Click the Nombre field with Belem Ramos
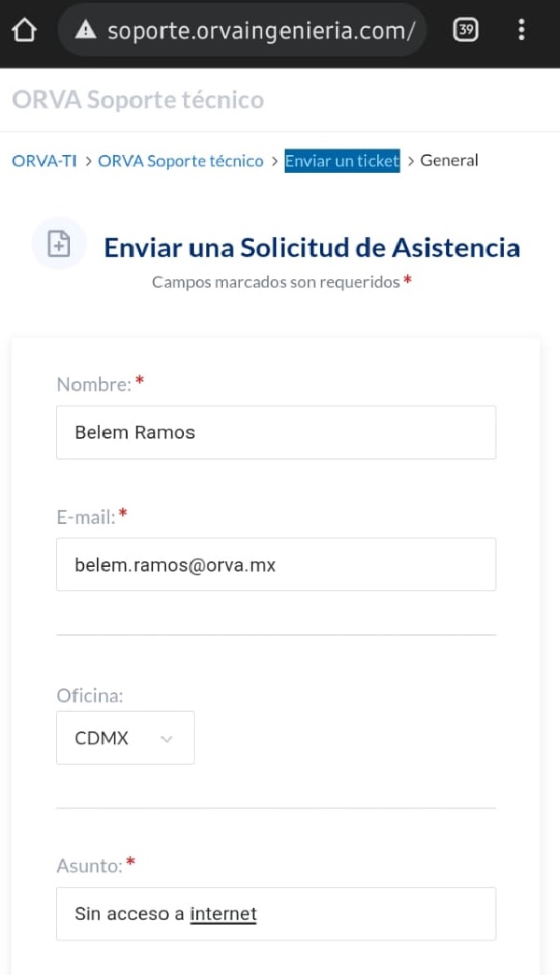 [275, 432]
